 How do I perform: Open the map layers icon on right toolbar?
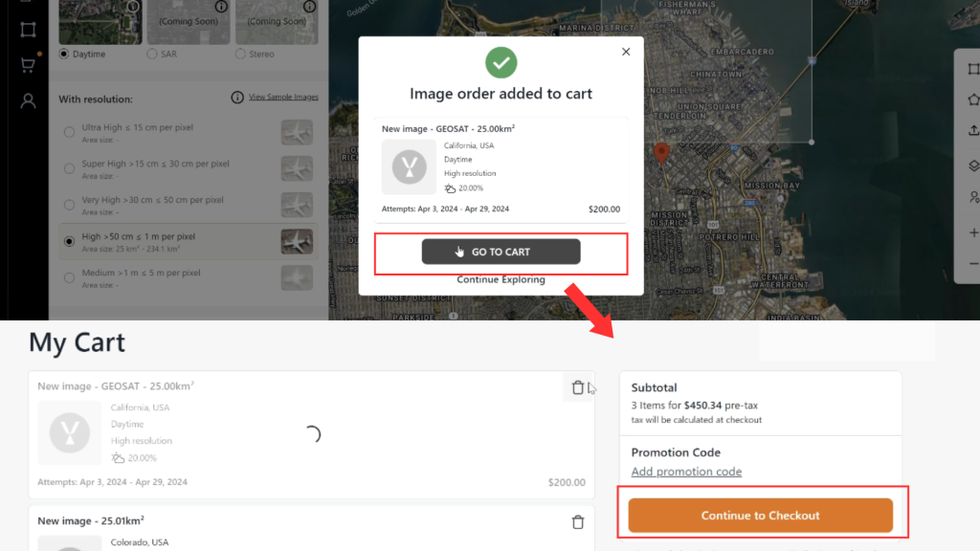(x=973, y=165)
